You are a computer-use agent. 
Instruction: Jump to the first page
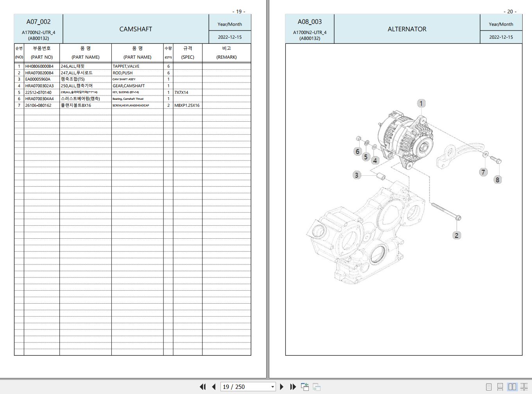202,387
